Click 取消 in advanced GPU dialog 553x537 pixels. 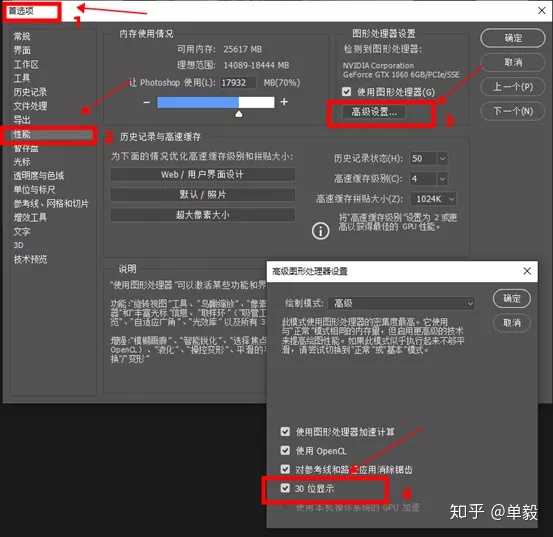[512, 323]
